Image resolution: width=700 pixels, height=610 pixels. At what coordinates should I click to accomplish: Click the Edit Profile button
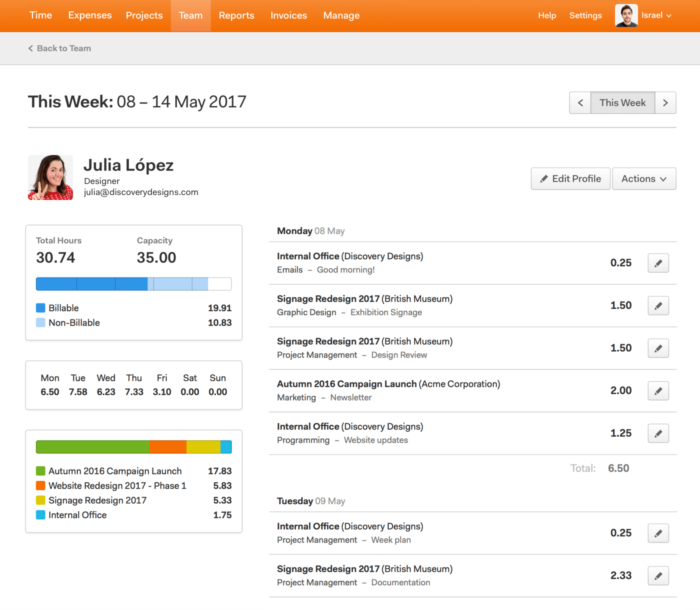pos(570,178)
